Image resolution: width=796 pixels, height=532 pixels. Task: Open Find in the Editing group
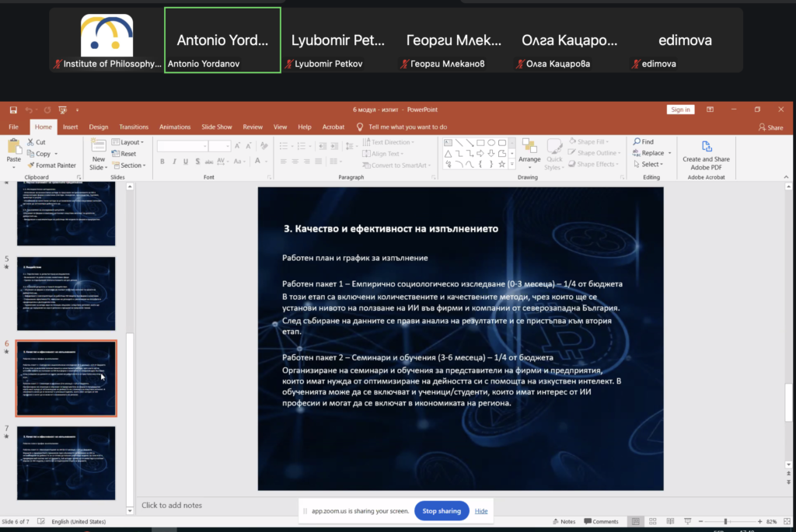643,141
